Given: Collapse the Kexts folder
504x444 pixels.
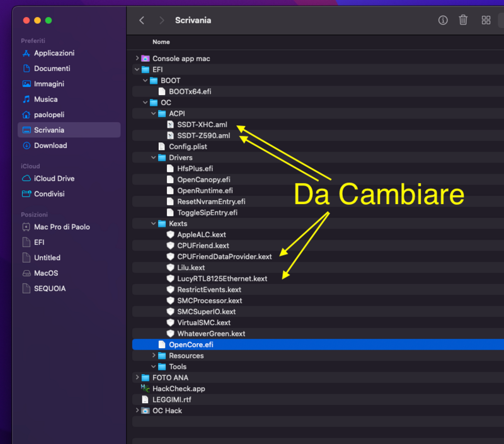Looking at the screenshot, I should (154, 224).
